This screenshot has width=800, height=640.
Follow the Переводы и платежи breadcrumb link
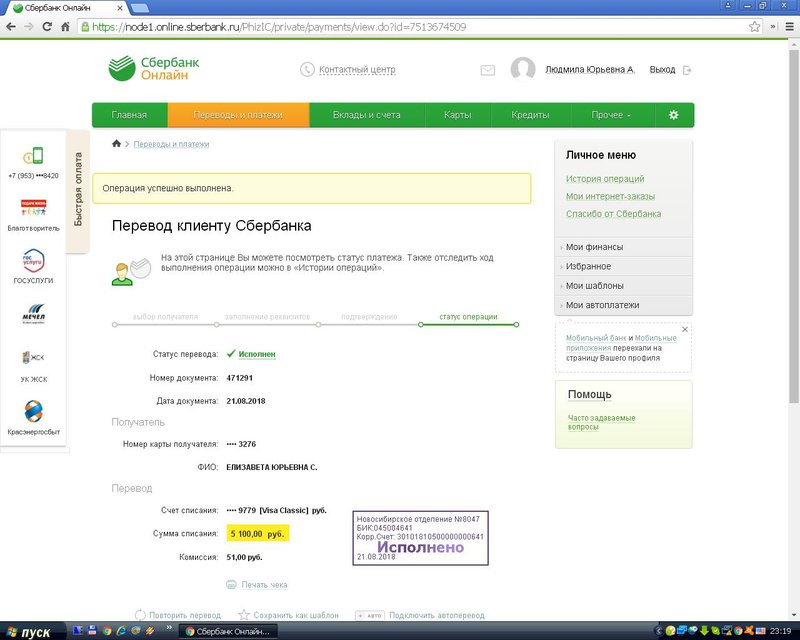coord(171,144)
